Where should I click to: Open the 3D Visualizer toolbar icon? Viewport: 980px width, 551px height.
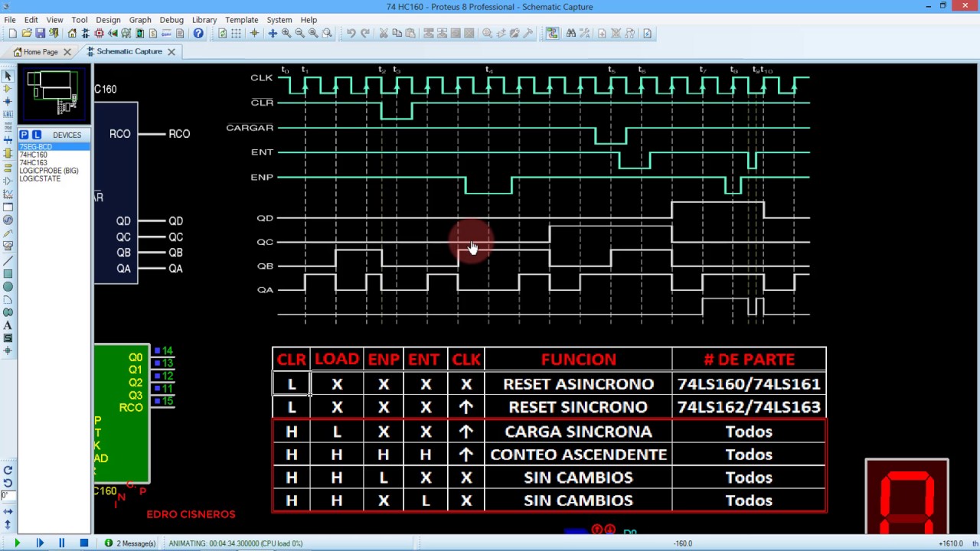113,34
